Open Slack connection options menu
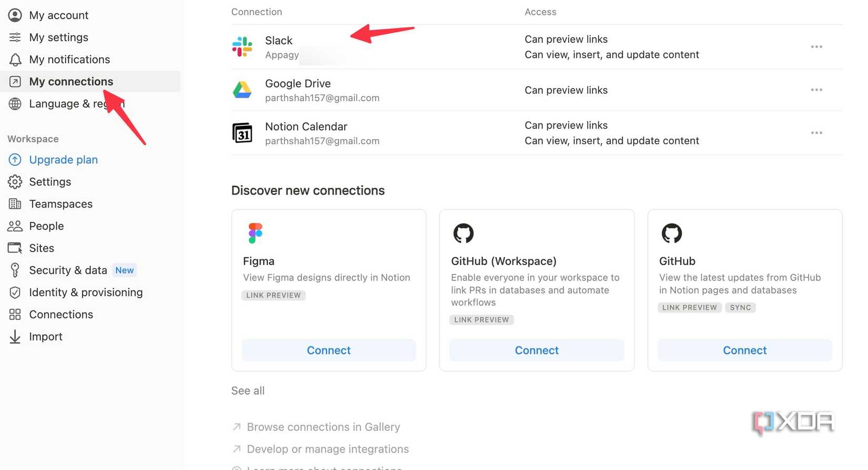The height and width of the screenshot is (470, 868). tap(816, 46)
